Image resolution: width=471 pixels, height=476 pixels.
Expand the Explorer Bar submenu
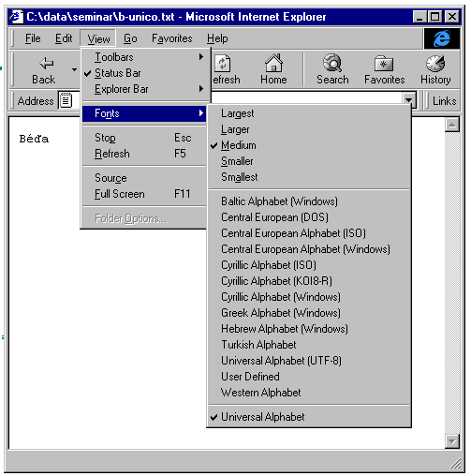145,89
